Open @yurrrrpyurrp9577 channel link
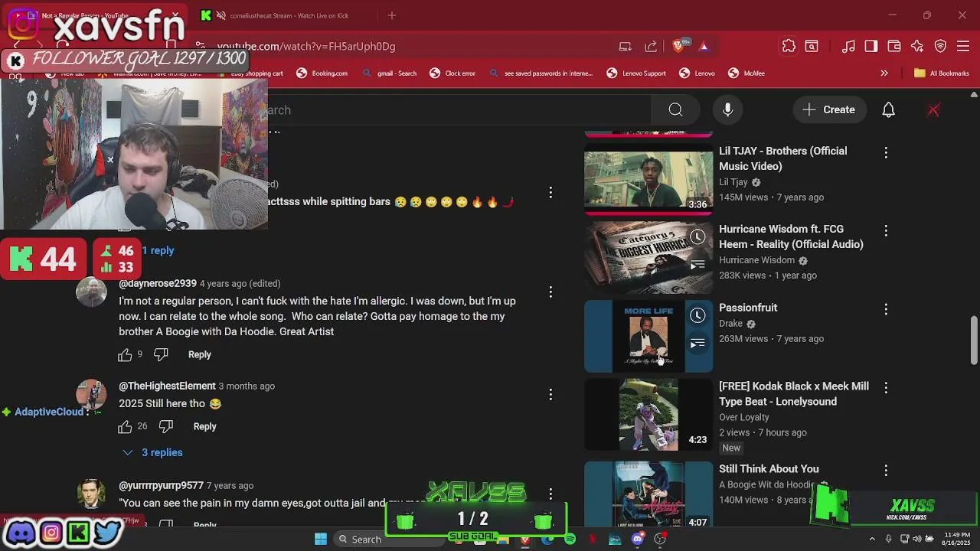Viewport: 980px width, 551px height. 161,486
